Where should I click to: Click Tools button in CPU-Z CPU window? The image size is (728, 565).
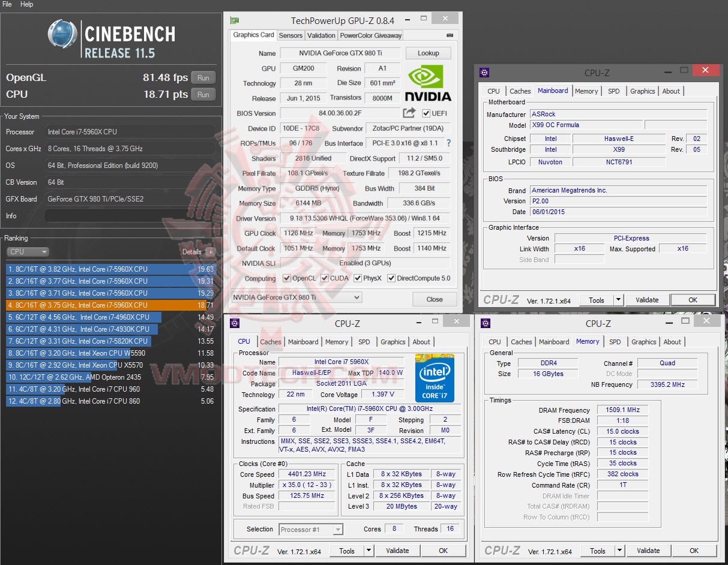coord(347,551)
